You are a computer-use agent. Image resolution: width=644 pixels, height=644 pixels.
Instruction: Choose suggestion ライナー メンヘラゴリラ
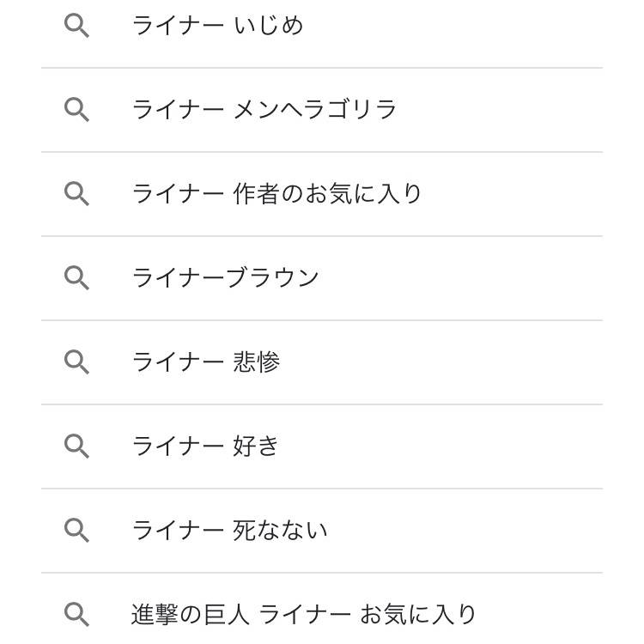coord(322,110)
